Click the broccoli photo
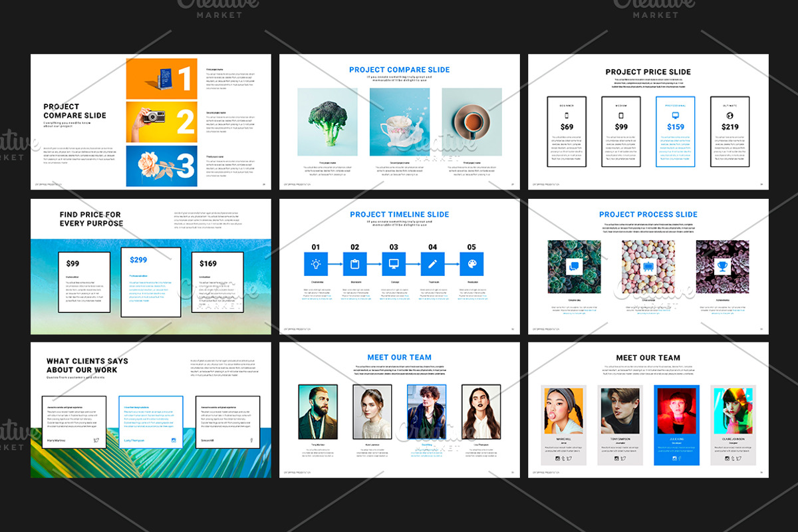This screenshot has width=798, height=532. pyautogui.click(x=327, y=122)
